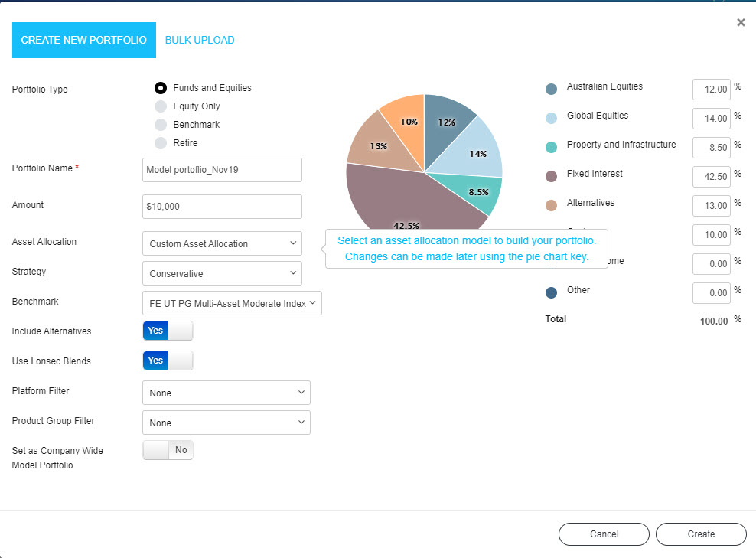Click the Fixed Interest legend dot
Screen dimensions: 756x558
pos(551,176)
